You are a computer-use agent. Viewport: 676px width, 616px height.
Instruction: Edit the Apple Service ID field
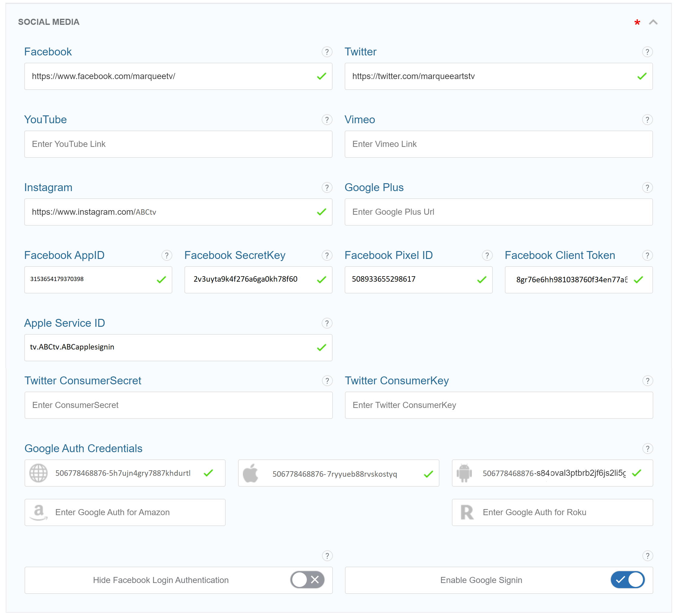pyautogui.click(x=178, y=348)
